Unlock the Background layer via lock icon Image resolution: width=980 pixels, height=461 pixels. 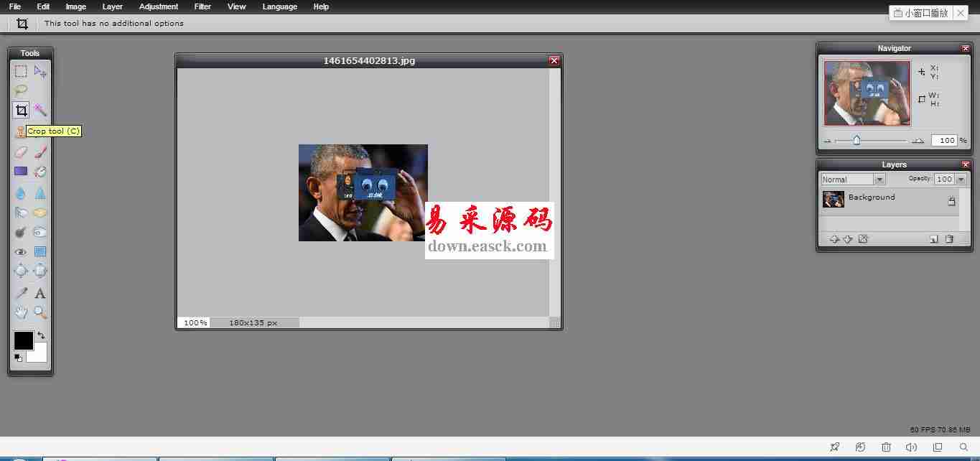click(x=951, y=201)
